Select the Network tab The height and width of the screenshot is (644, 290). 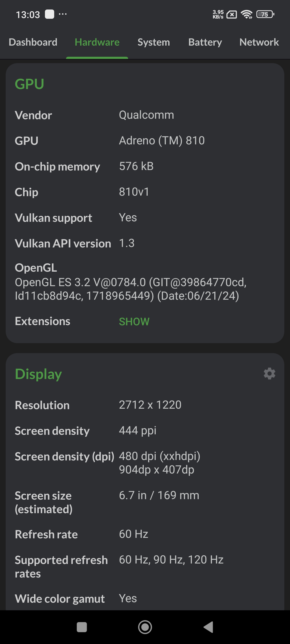click(x=259, y=42)
